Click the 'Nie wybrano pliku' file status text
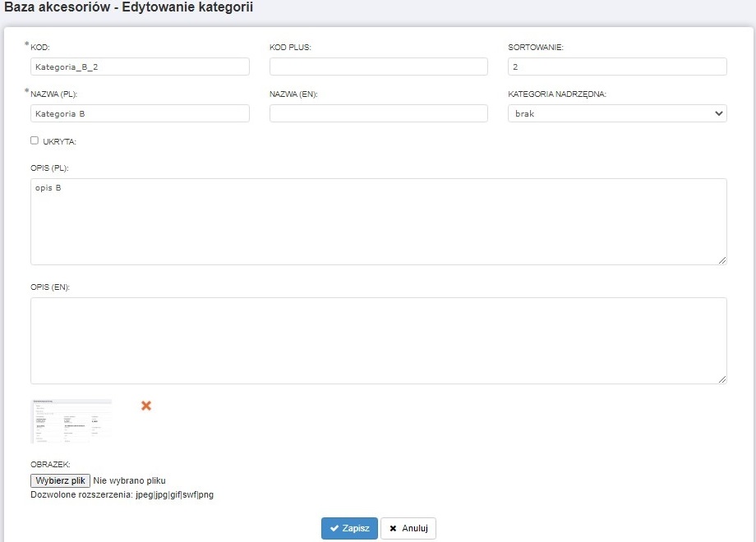The image size is (756, 542). coord(131,480)
